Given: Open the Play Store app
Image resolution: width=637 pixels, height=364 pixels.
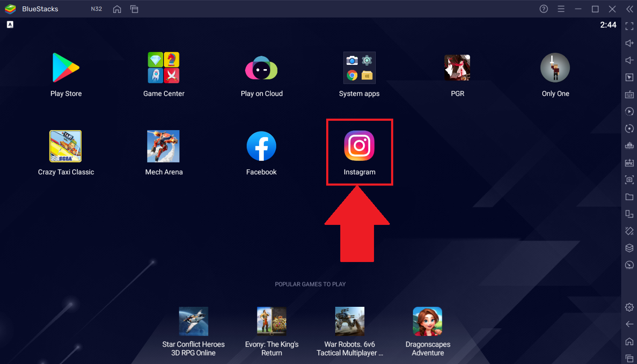Looking at the screenshot, I should coord(66,68).
